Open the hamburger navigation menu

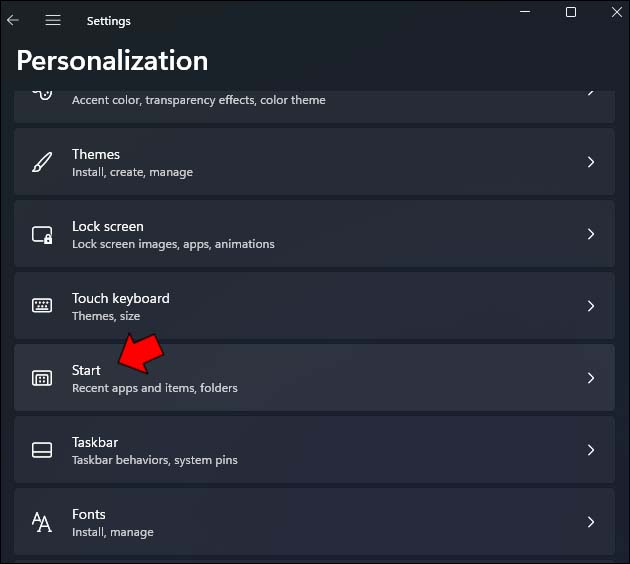[53, 20]
